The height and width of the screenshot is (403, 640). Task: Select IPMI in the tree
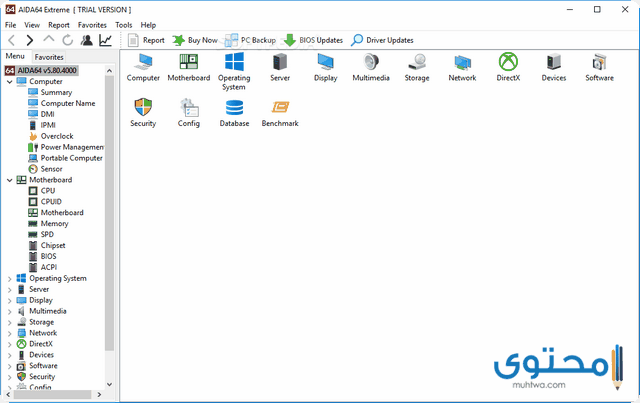click(42, 125)
